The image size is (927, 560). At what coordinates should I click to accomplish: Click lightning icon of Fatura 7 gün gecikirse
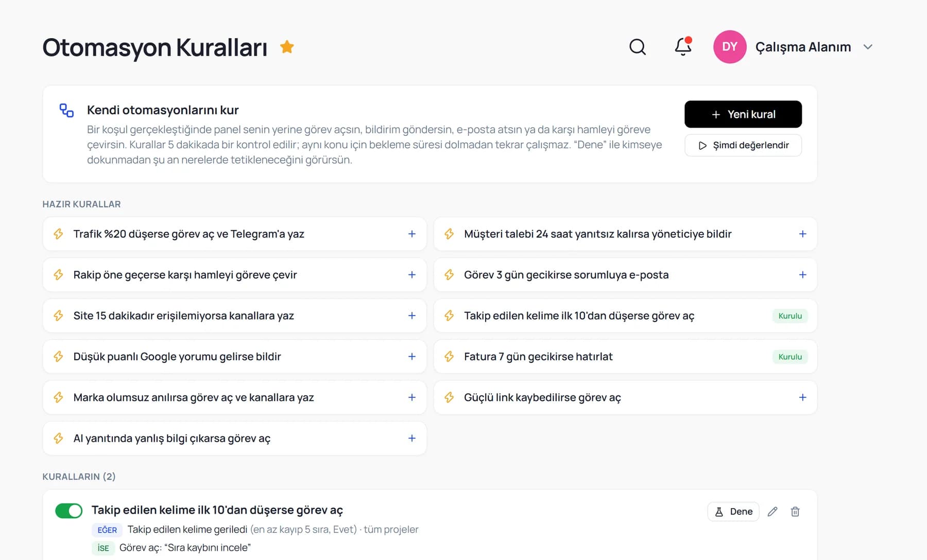pyautogui.click(x=449, y=356)
